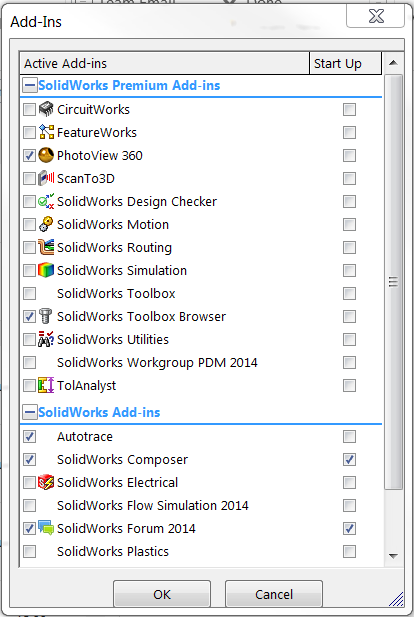Image resolution: width=414 pixels, height=617 pixels.
Task: Click the CircuitWorks chip icon
Action: click(x=46, y=109)
